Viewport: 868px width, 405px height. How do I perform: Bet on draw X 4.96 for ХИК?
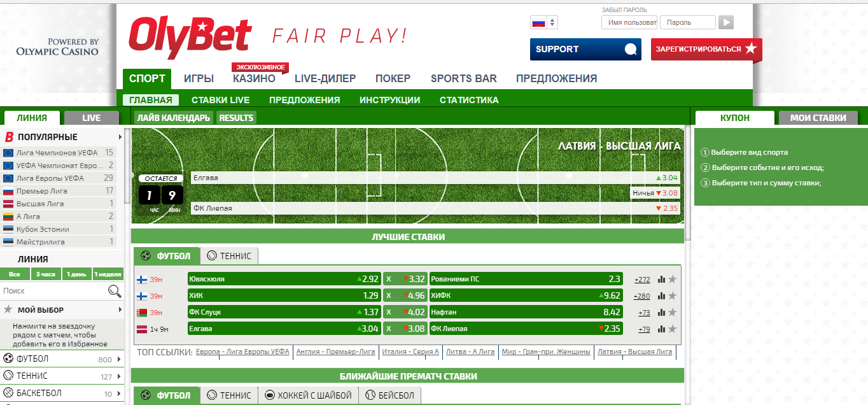click(405, 295)
